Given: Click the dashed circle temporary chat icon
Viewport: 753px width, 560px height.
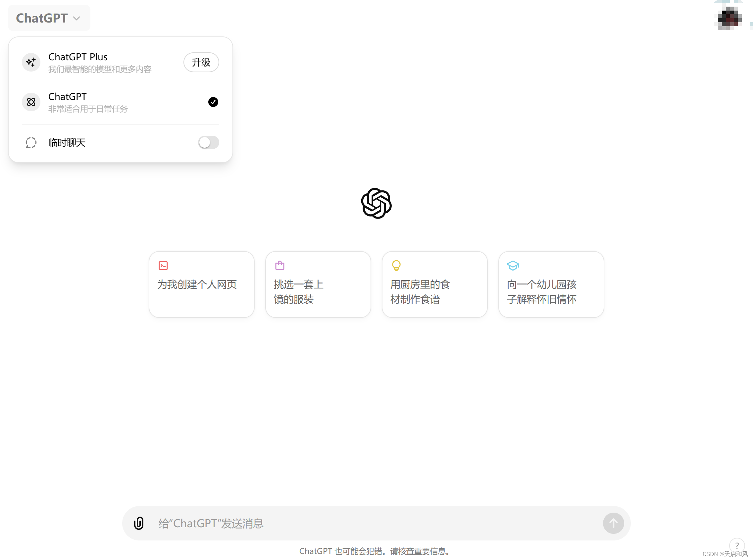Looking at the screenshot, I should (x=31, y=143).
